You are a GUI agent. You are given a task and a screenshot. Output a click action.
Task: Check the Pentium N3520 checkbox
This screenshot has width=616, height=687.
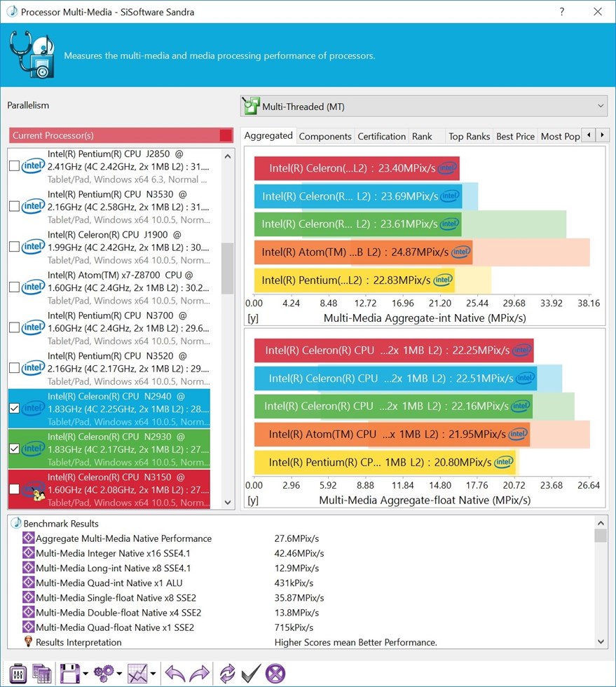(14, 367)
